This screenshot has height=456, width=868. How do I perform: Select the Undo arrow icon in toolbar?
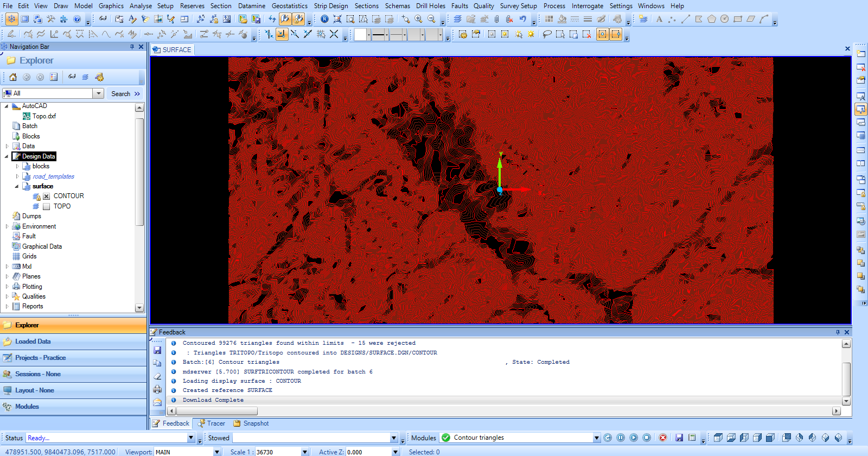point(522,19)
